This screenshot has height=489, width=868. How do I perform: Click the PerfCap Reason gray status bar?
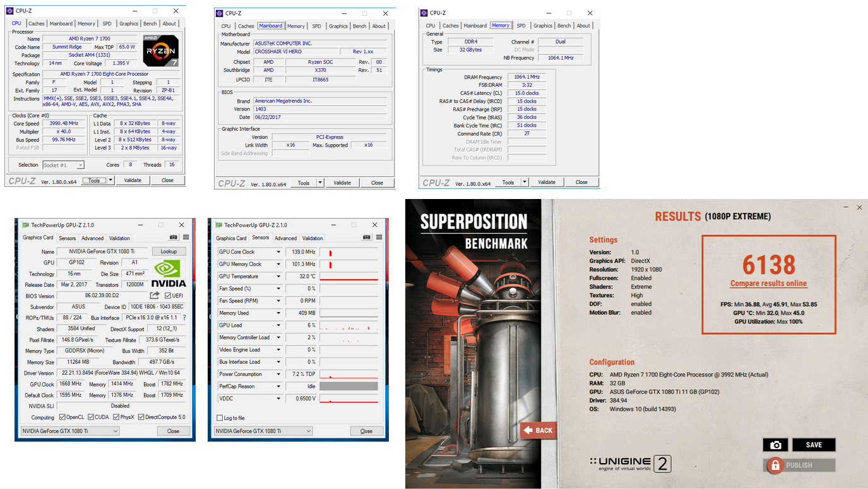(x=348, y=387)
